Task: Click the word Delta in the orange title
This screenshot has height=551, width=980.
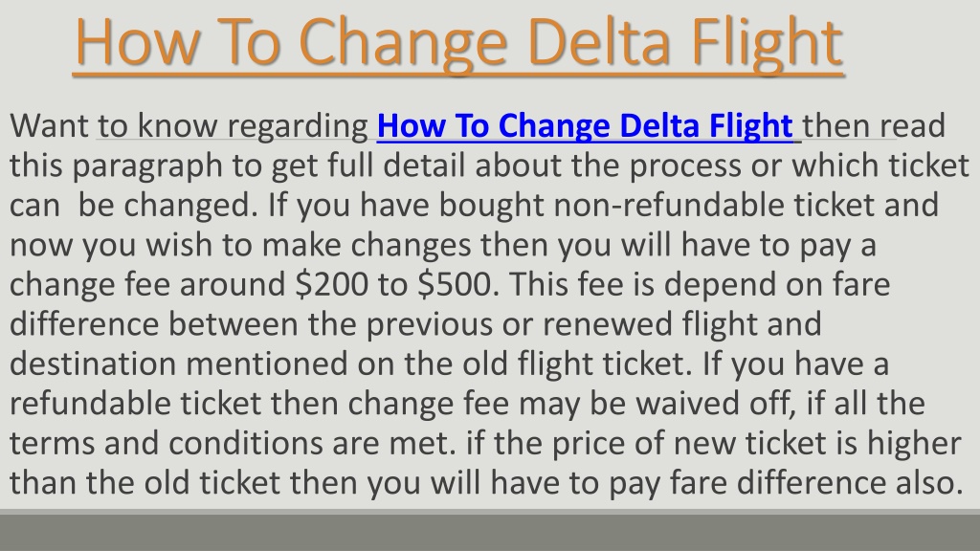Action: (x=599, y=42)
